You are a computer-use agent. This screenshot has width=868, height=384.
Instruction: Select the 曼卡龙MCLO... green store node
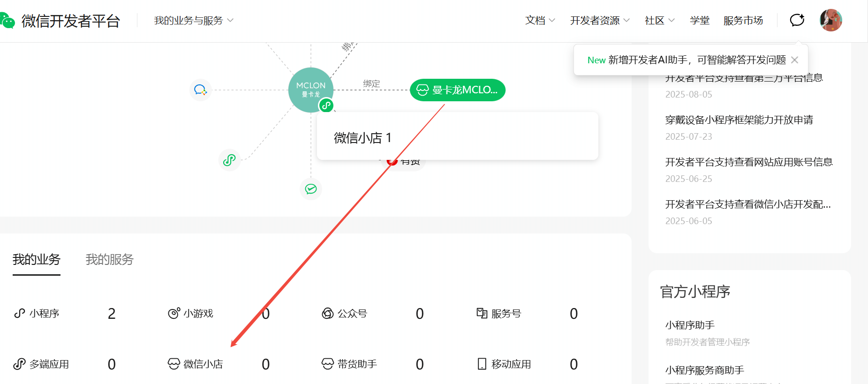point(458,90)
